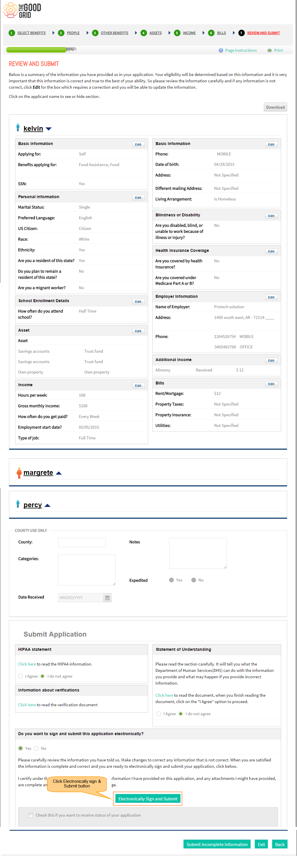The image size is (297, 868).
Task: Click step 4 number circle
Action: pyautogui.click(x=143, y=33)
